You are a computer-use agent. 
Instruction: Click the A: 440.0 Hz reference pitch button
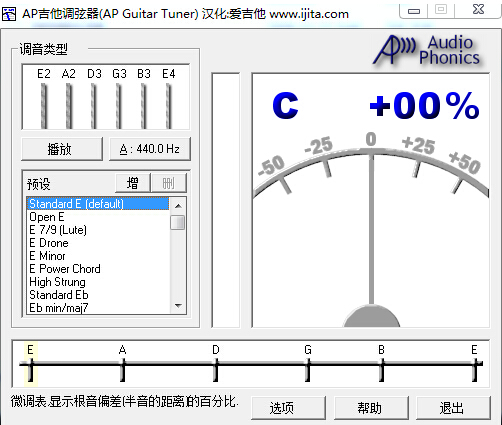pyautogui.click(x=150, y=149)
